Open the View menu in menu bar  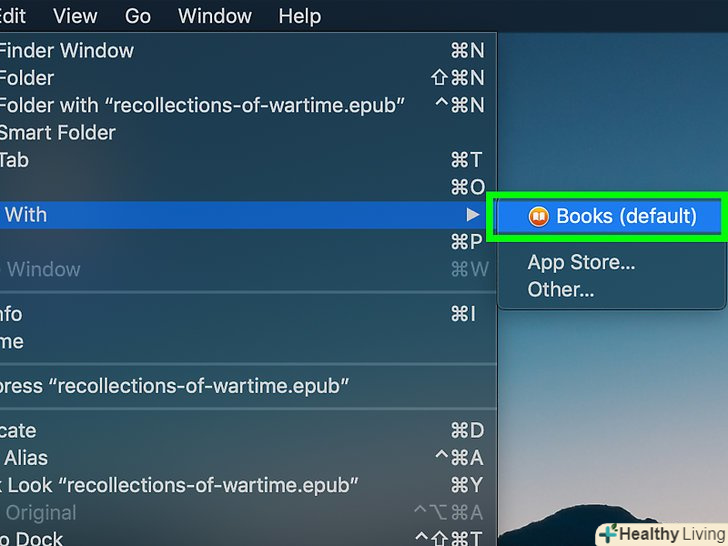point(75,16)
